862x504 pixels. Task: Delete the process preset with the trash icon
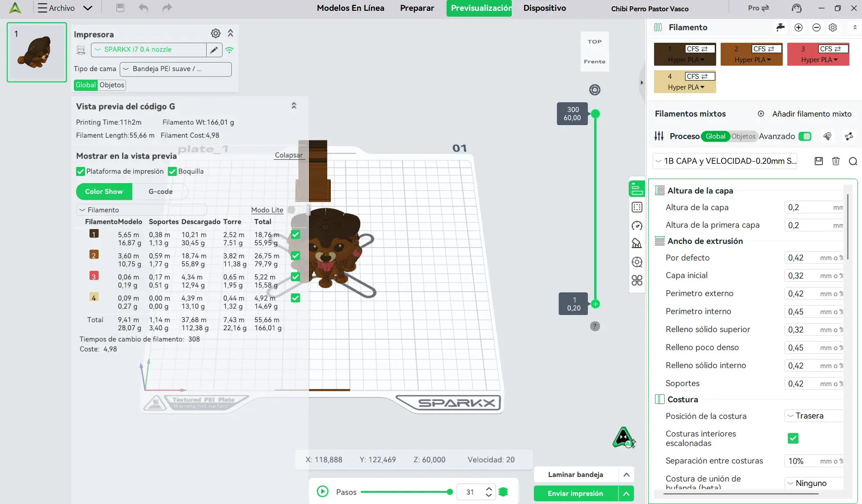[836, 161]
